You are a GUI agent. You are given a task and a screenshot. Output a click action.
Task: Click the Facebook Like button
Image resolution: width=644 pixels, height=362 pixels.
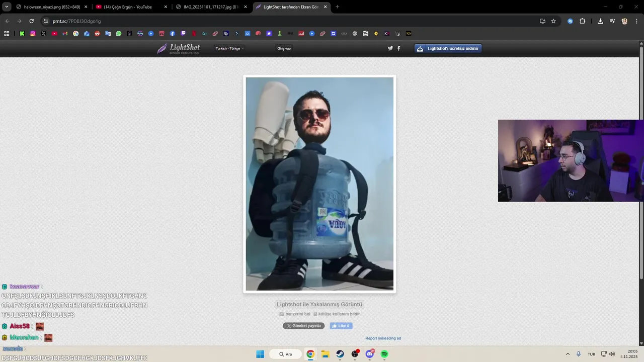(341, 326)
